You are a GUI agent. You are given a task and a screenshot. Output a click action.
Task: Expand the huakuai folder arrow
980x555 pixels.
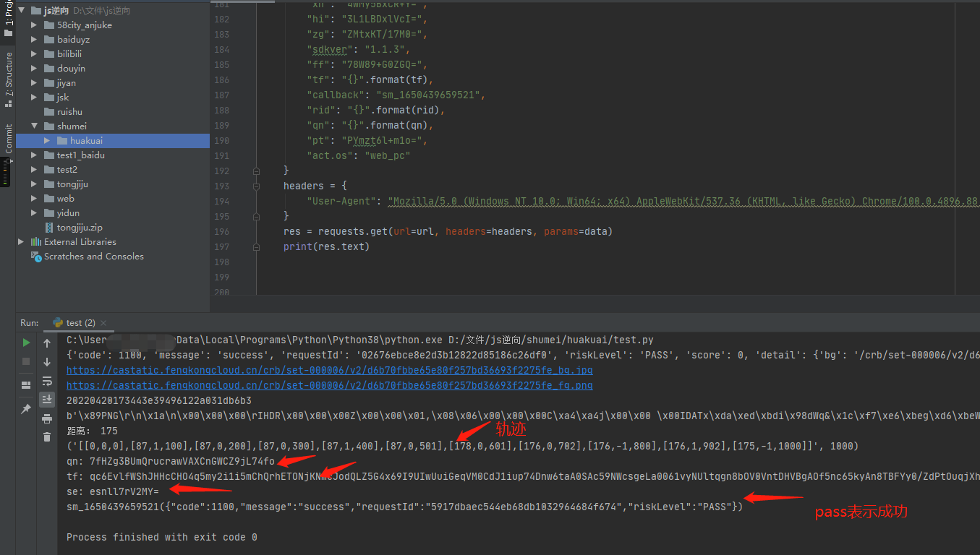coord(47,141)
